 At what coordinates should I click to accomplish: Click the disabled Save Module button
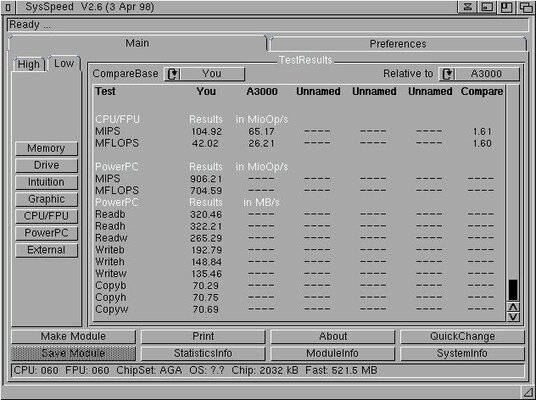point(73,354)
